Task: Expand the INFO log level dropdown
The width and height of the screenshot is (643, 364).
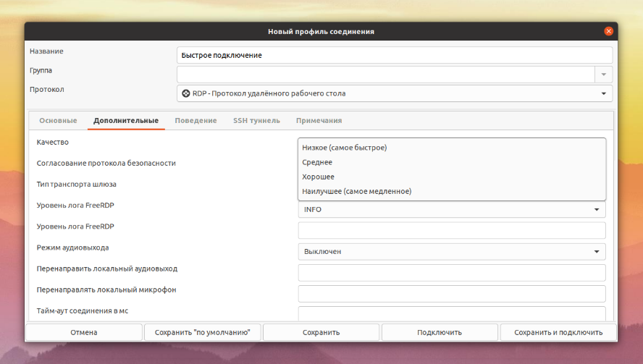Action: click(x=452, y=209)
